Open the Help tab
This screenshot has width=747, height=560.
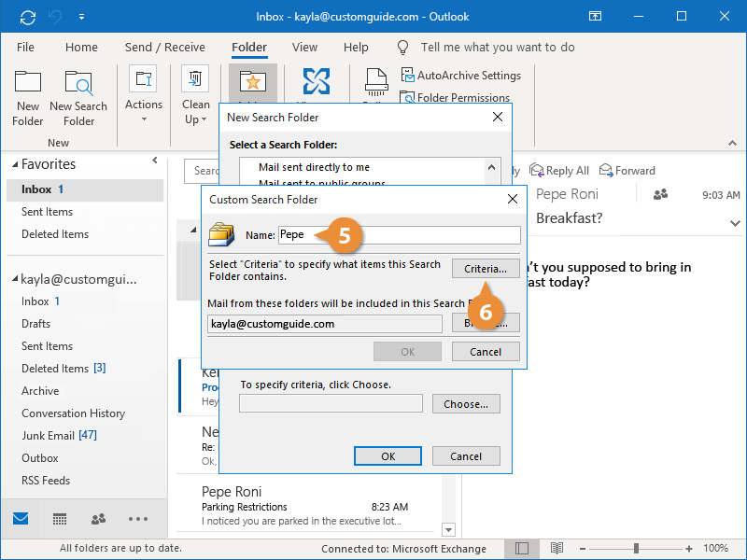click(x=356, y=48)
